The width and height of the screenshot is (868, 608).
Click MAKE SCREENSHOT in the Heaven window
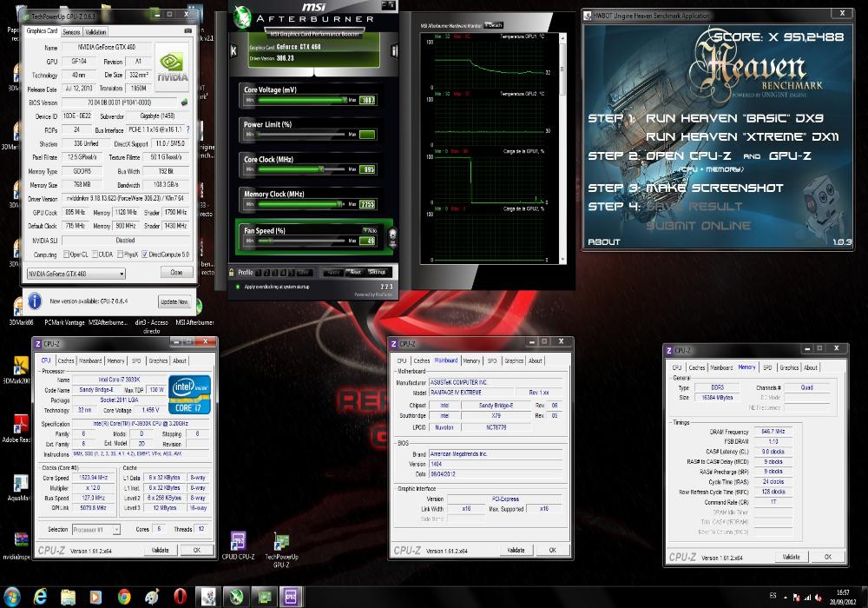(714, 188)
